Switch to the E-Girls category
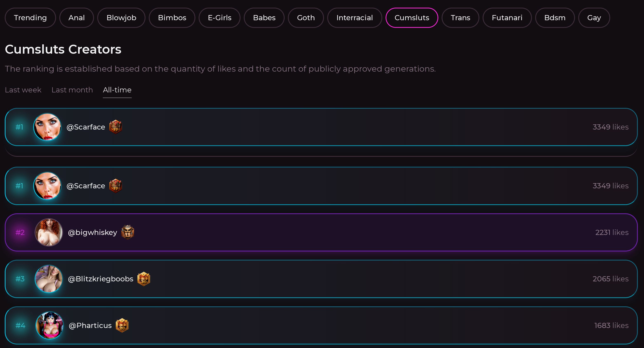The image size is (644, 348). (219, 18)
